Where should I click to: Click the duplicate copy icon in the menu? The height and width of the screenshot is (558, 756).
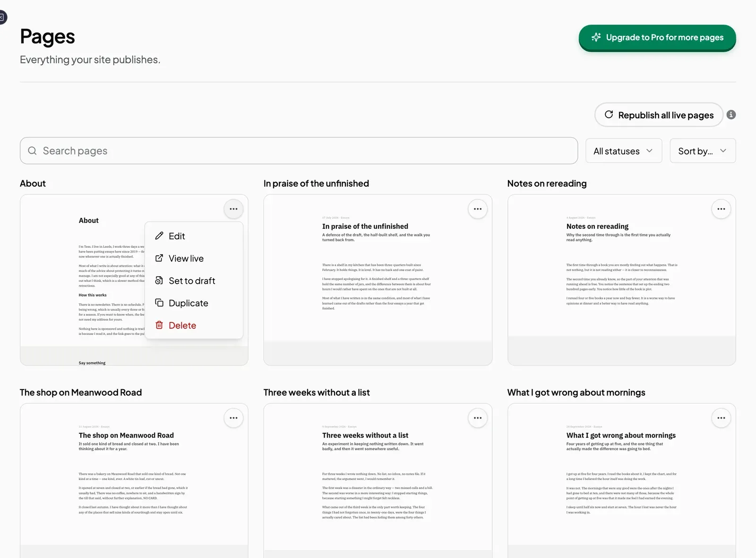coord(159,303)
